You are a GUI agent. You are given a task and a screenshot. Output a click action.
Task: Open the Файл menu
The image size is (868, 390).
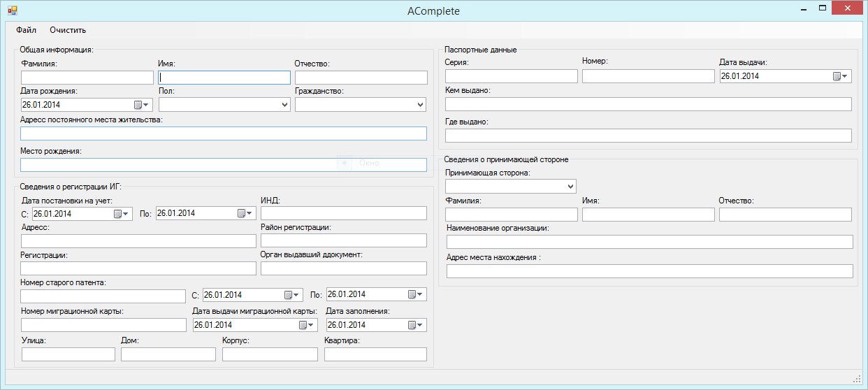(x=26, y=30)
